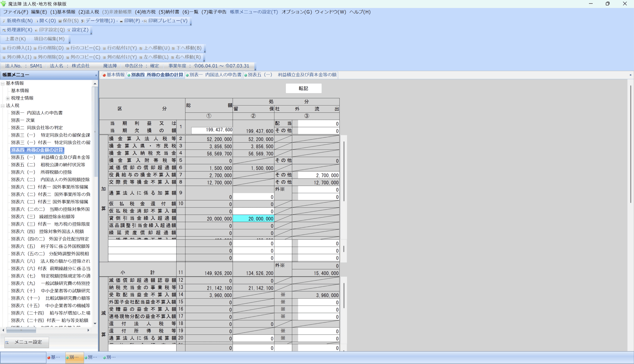634x364 pixels.
Task: Click the 保存(S) toolbar icon
Action: (68, 21)
